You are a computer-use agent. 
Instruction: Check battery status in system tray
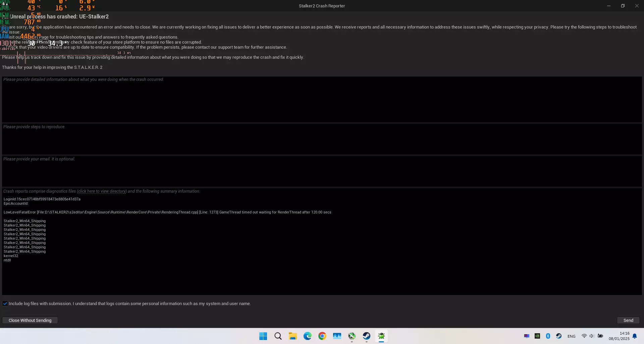(x=600, y=336)
